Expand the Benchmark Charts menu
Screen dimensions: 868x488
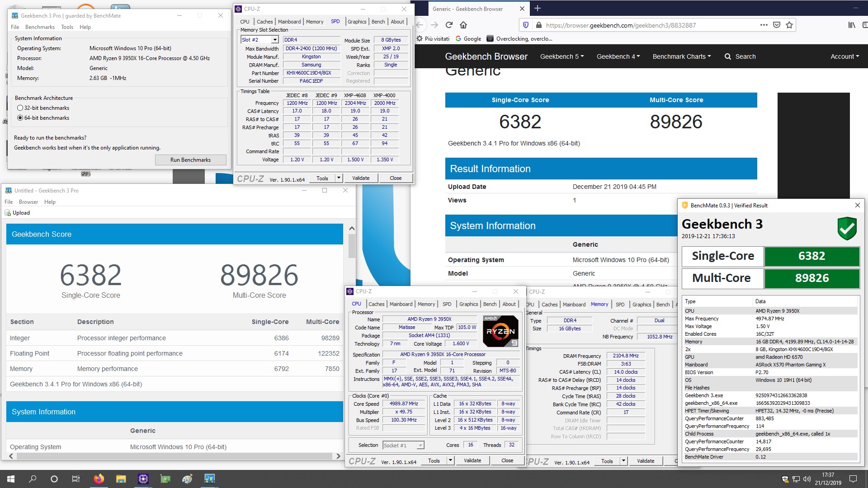[x=682, y=56]
